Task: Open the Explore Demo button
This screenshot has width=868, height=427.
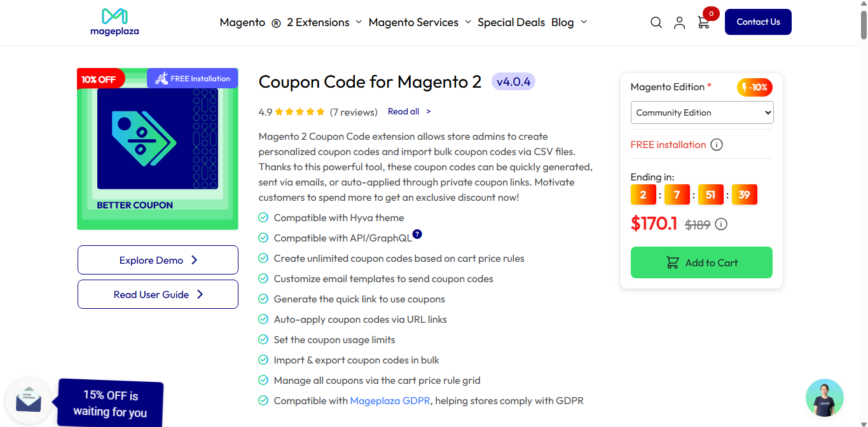Action: 158,260
